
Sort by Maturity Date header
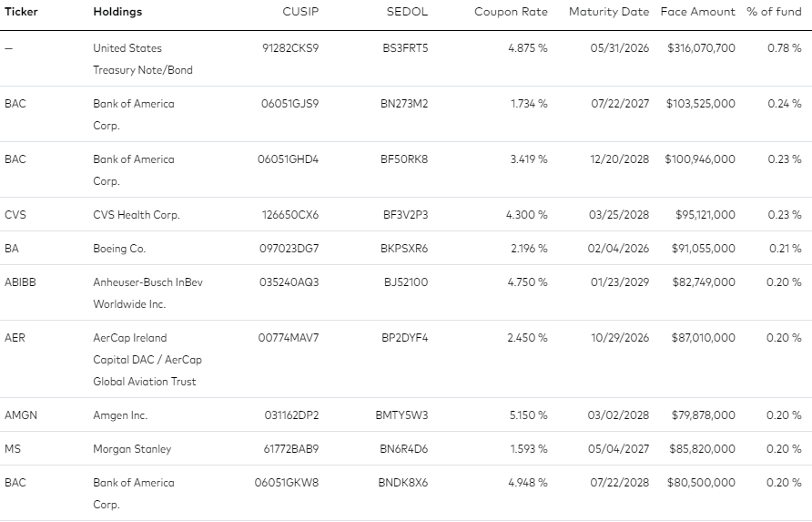(x=608, y=12)
